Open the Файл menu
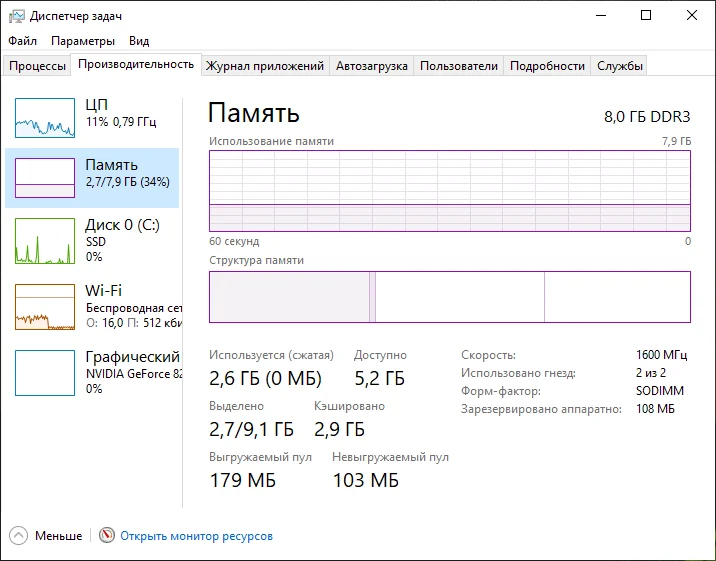716x561 pixels. (x=22, y=41)
